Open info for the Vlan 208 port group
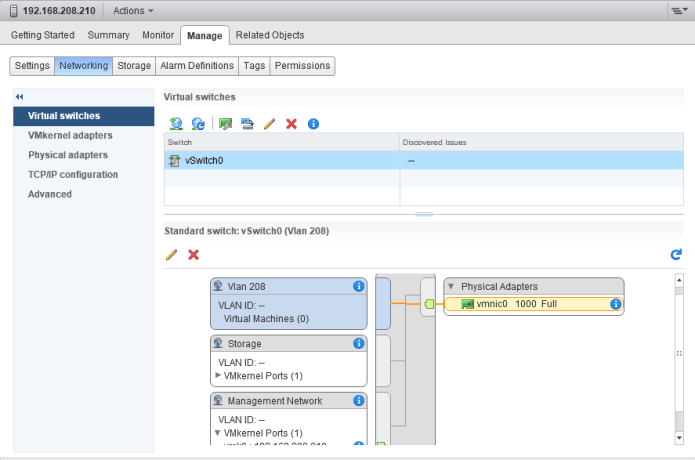The width and height of the screenshot is (695, 460). pos(359,286)
